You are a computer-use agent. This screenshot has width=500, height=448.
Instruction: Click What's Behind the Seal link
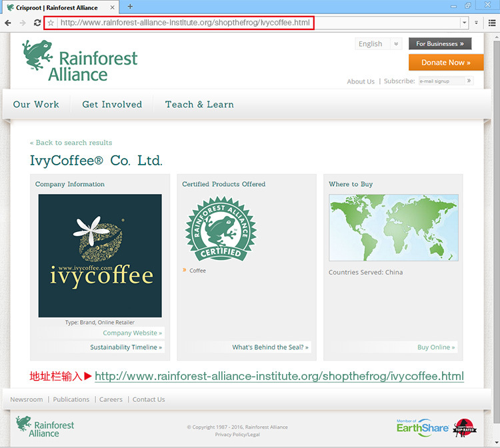pyautogui.click(x=270, y=347)
